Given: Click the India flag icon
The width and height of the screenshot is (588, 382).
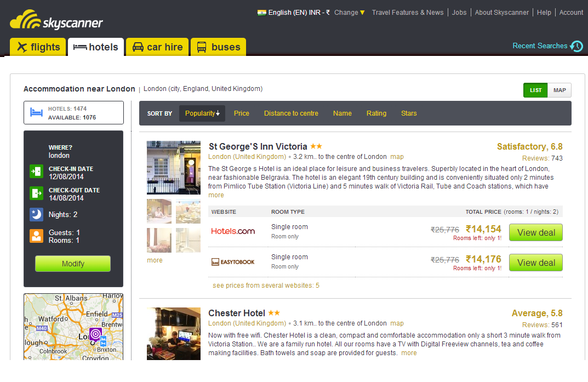Looking at the screenshot, I should pyautogui.click(x=262, y=13).
